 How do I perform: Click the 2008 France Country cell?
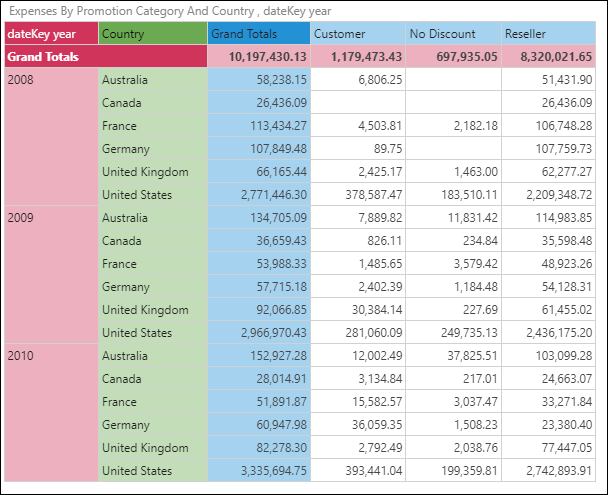(153, 126)
